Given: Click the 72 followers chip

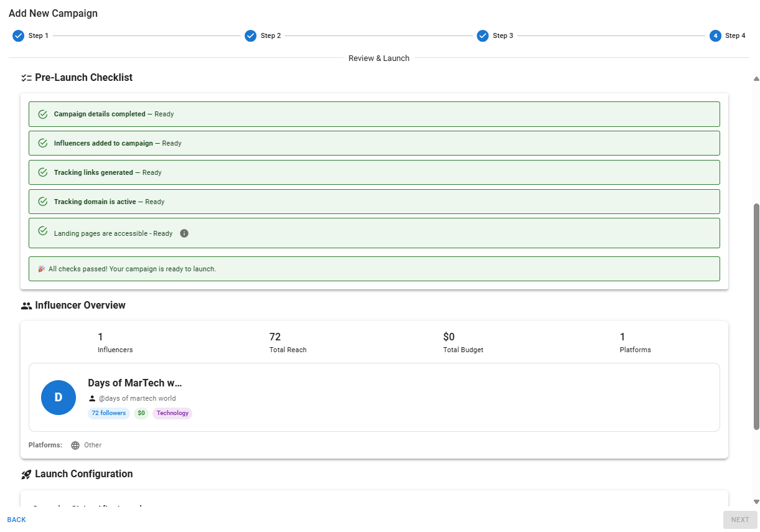Looking at the screenshot, I should tap(109, 413).
